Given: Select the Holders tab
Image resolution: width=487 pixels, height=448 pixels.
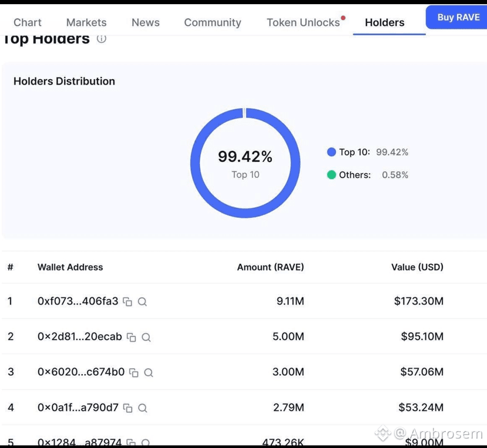Looking at the screenshot, I should click(x=385, y=22).
